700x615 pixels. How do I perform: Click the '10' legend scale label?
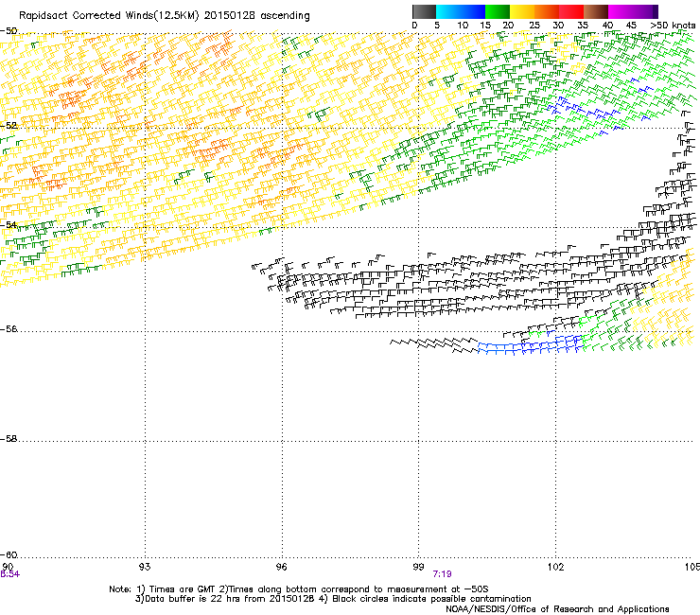coord(463,26)
